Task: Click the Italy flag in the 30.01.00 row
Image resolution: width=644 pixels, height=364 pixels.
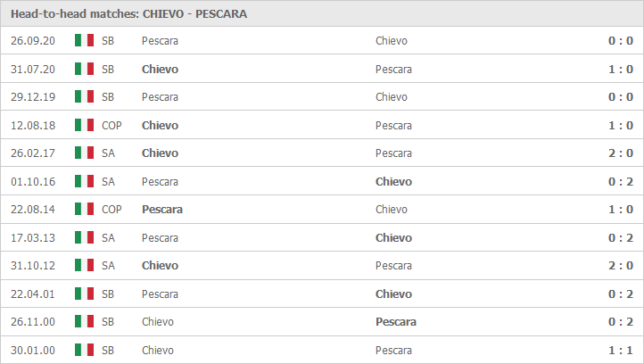Action: [84, 350]
